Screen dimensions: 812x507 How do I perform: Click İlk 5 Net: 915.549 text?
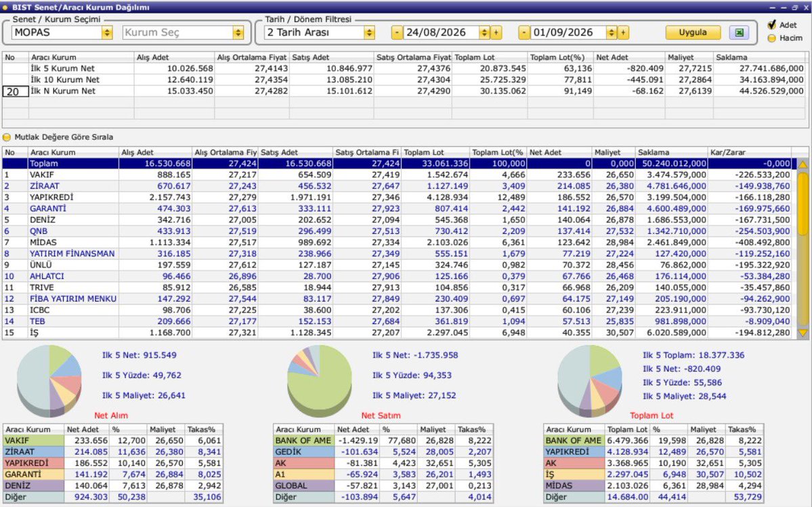[x=140, y=356]
